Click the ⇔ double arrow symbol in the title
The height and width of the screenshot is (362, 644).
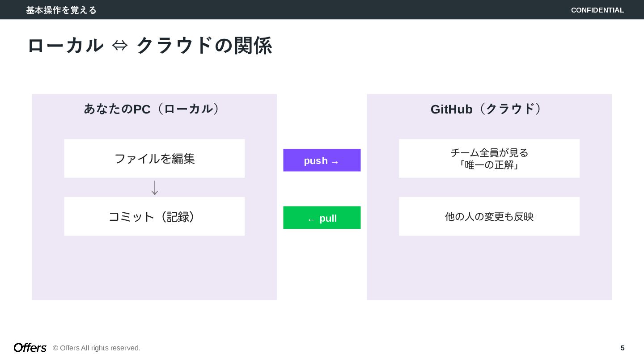[120, 46]
